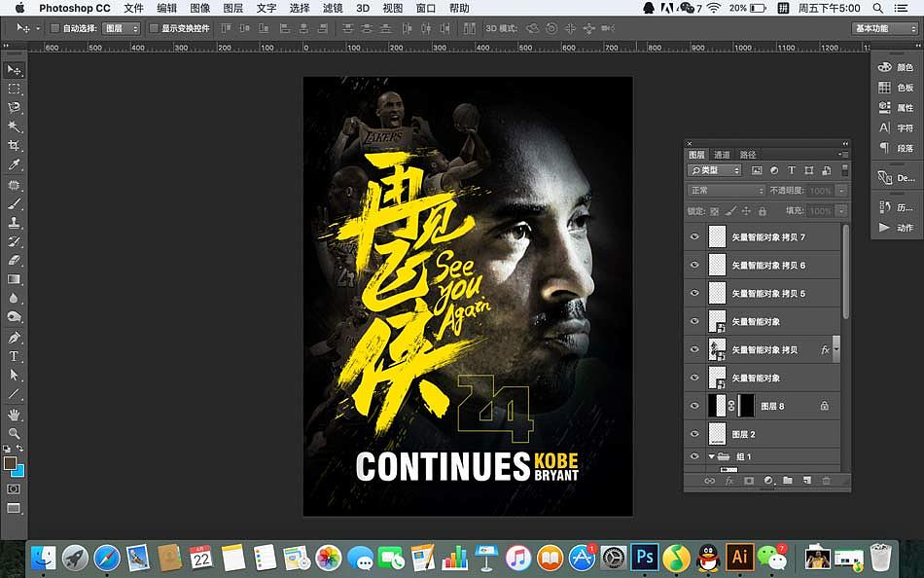Viewport: 924px width, 578px height.
Task: Click the layers panel vertical scrollbar
Action: tap(846, 271)
